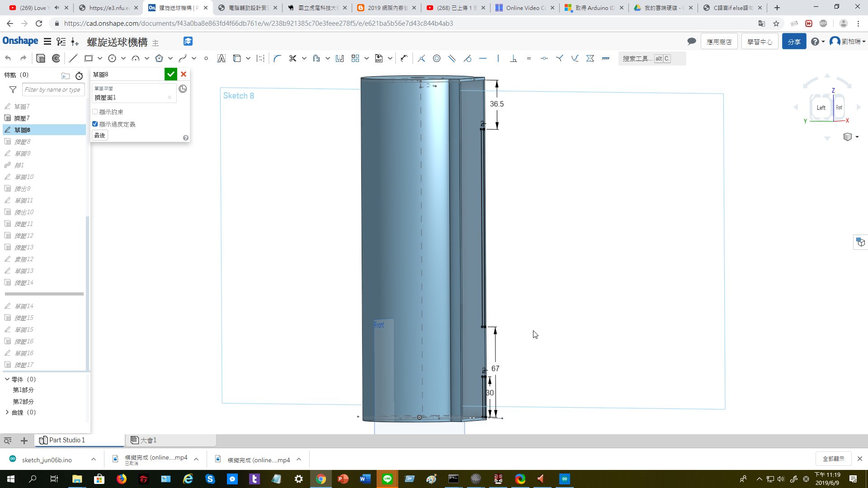The image size is (868, 488).
Task: Switch to the 大會1 assembly tab
Action: tap(144, 440)
